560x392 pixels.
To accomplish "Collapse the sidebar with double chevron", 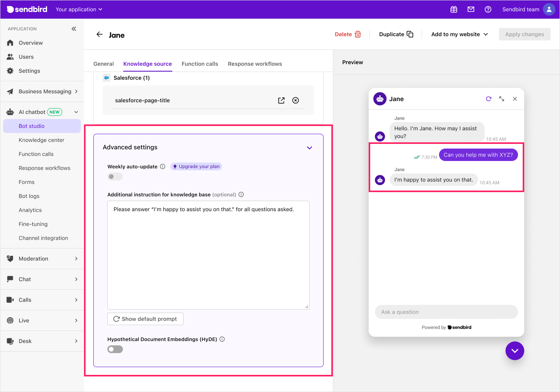I will [74, 29].
